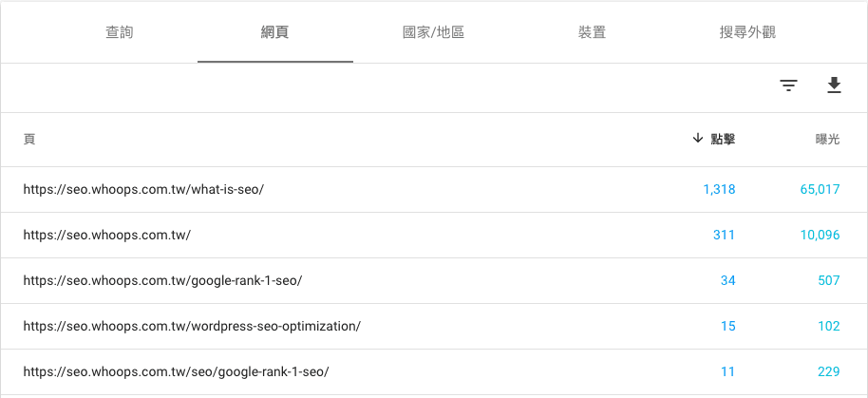The height and width of the screenshot is (398, 868).
Task: Select the seo.whoops.com.tw/ homepage row
Action: click(434, 235)
